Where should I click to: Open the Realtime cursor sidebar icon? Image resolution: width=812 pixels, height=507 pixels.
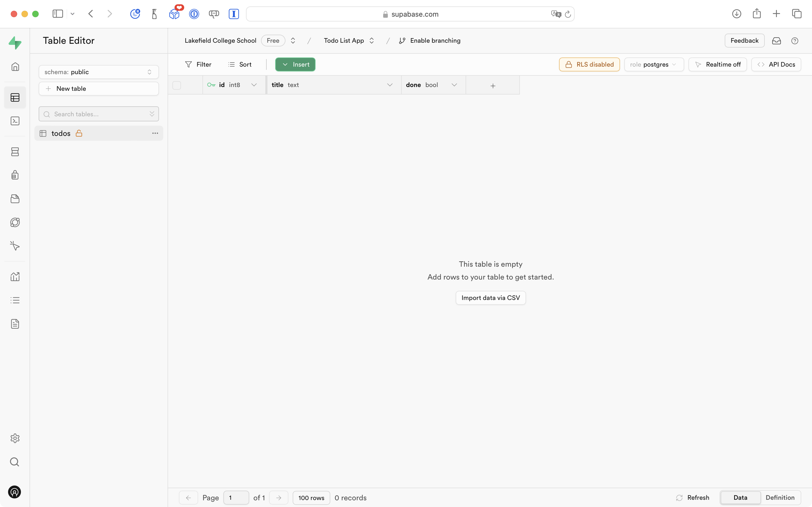[x=15, y=246]
